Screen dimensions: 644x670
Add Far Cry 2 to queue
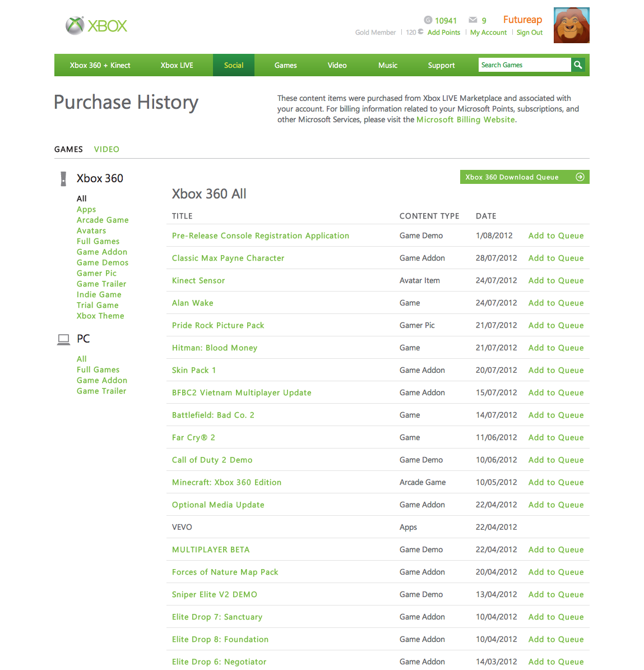tap(556, 437)
